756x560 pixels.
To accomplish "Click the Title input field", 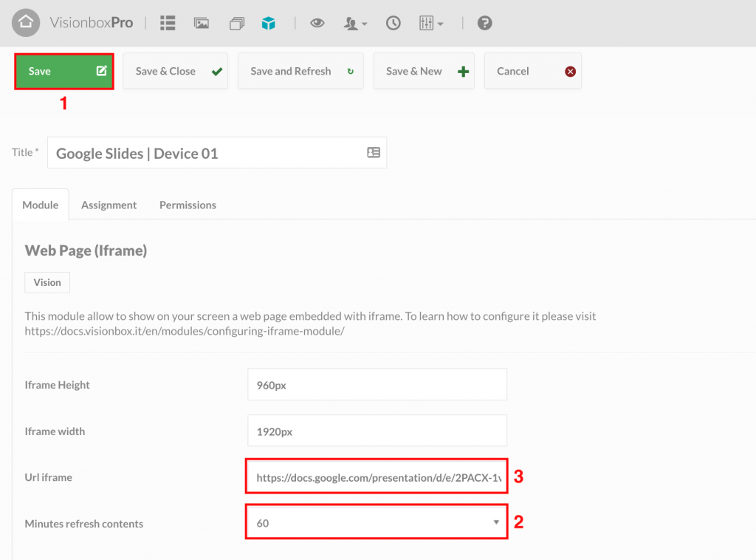I will [x=217, y=153].
